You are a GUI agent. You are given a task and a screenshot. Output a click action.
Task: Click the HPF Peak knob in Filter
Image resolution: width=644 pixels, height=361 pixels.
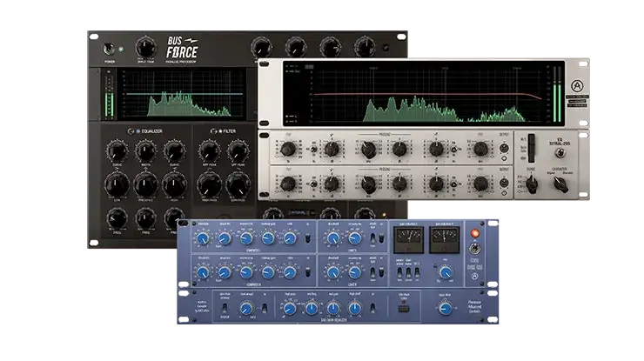coord(210,151)
